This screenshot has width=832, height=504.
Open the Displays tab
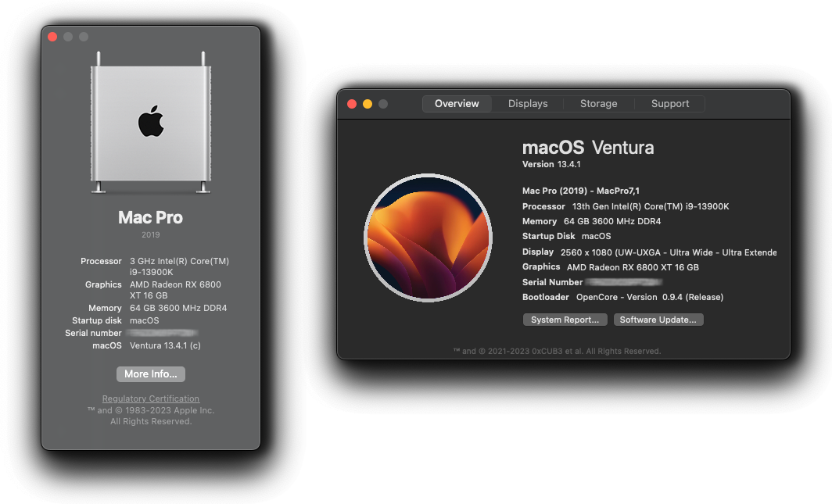(527, 104)
